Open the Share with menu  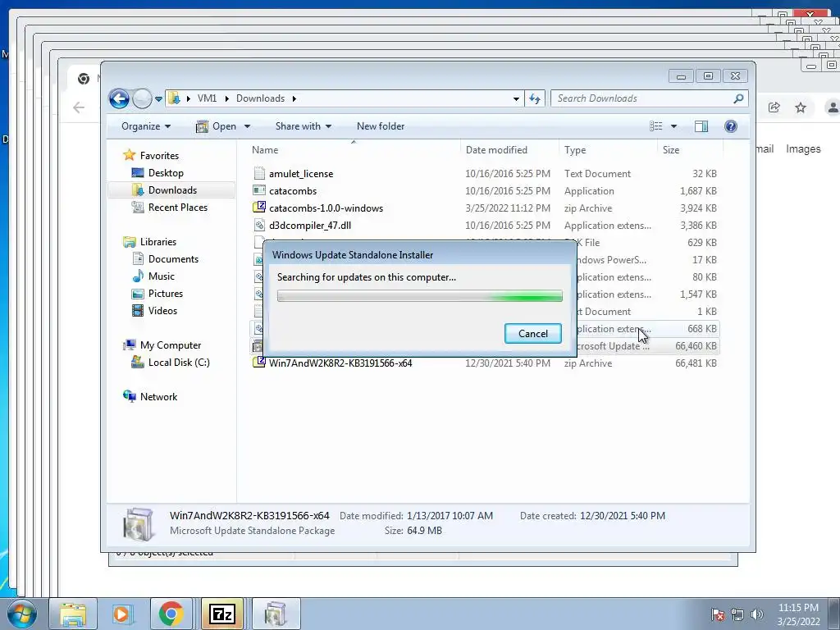coord(304,126)
